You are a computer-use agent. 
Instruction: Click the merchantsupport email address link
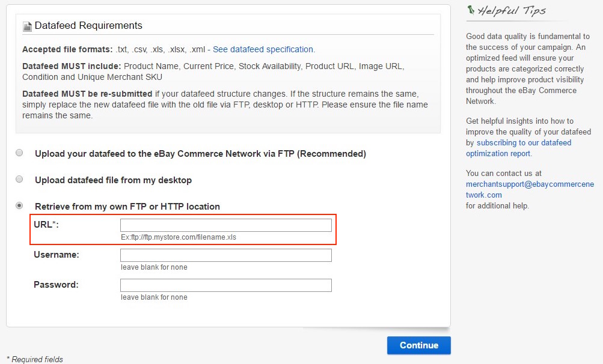530,189
